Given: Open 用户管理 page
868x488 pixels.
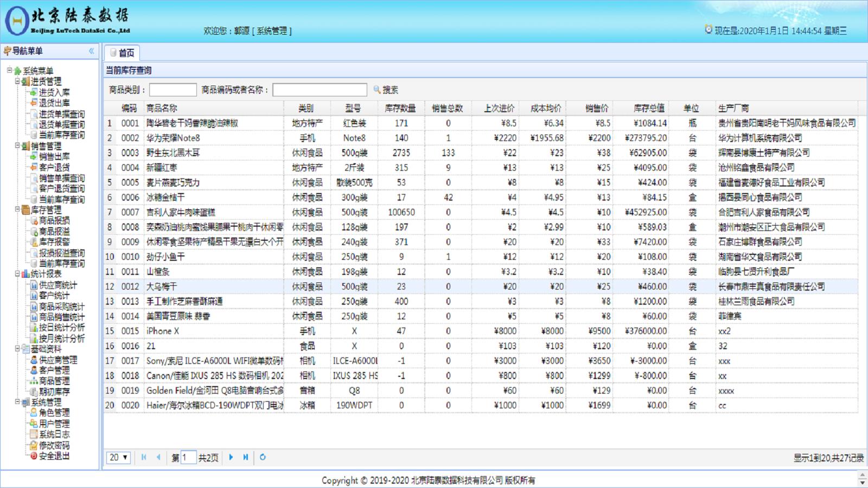Looking at the screenshot, I should pyautogui.click(x=54, y=424).
